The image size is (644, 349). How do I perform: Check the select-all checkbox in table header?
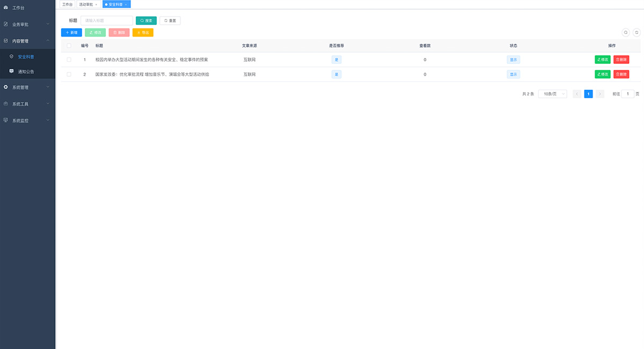(x=69, y=46)
